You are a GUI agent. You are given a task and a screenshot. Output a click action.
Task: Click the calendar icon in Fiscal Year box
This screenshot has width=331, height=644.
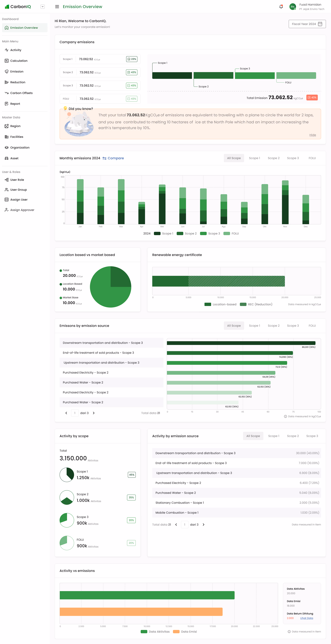pos(320,24)
